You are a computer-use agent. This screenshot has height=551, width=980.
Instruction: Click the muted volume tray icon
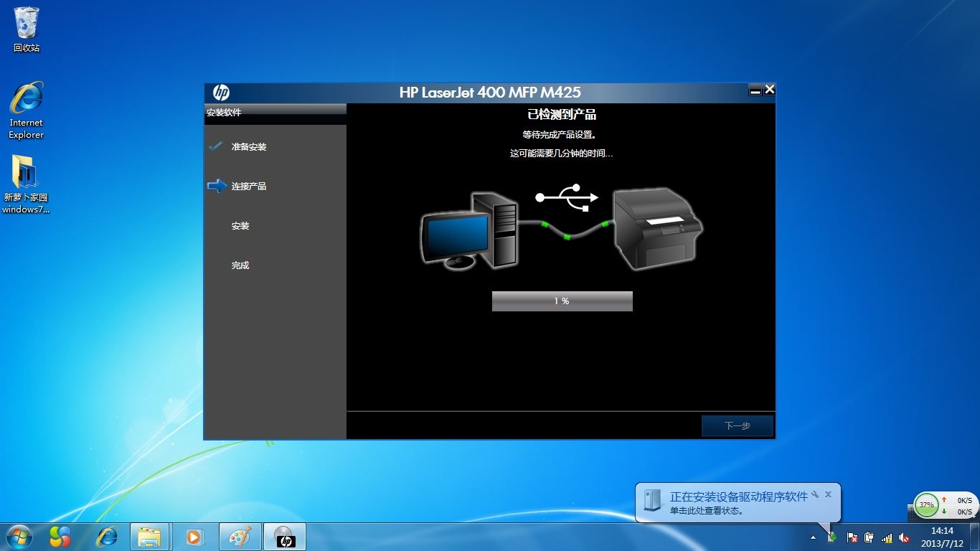pyautogui.click(x=904, y=537)
